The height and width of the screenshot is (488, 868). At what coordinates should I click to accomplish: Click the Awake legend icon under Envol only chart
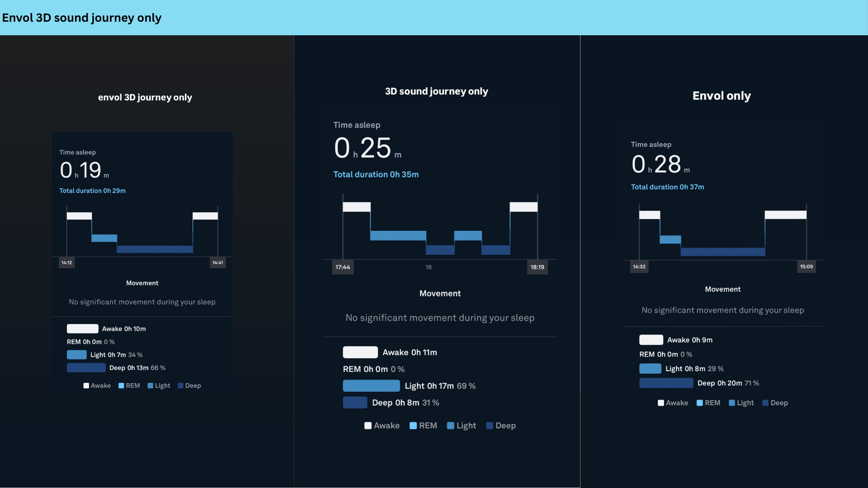pyautogui.click(x=660, y=403)
